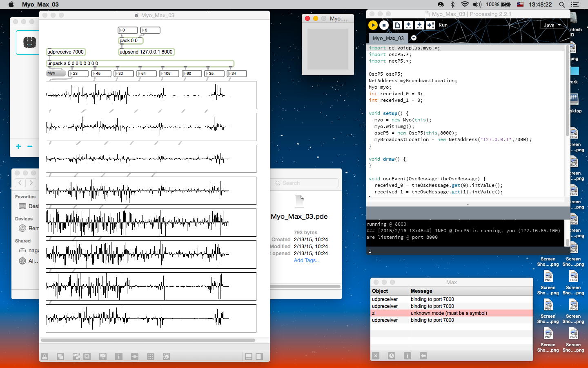Toggle the Max patcher lock icon

click(45, 357)
